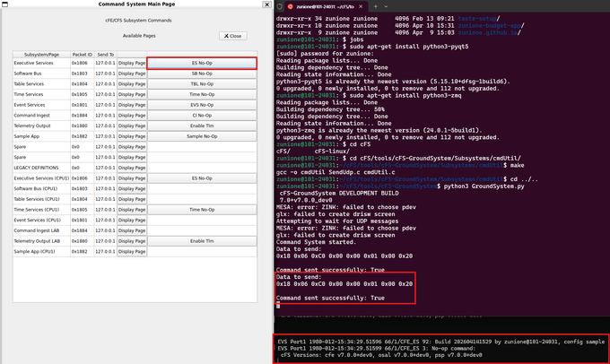
Task: Open Display Page for Table Services
Action: pos(132,83)
